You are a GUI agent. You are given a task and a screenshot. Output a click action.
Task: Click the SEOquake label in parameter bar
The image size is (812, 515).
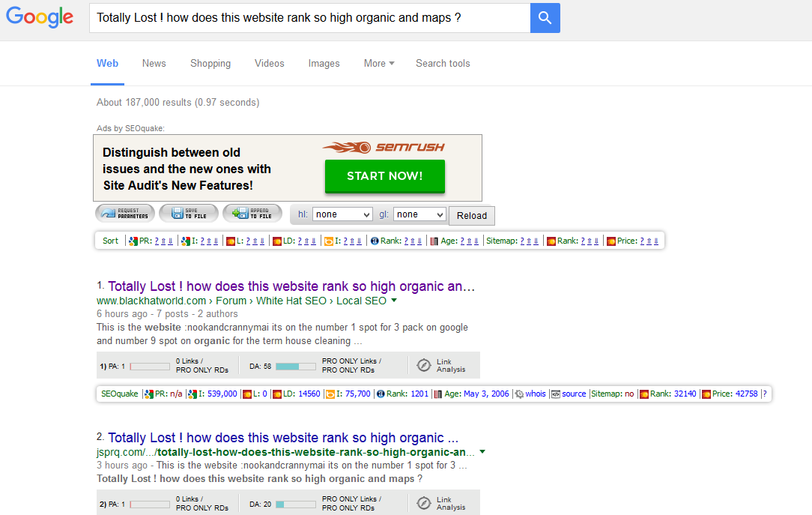click(120, 394)
